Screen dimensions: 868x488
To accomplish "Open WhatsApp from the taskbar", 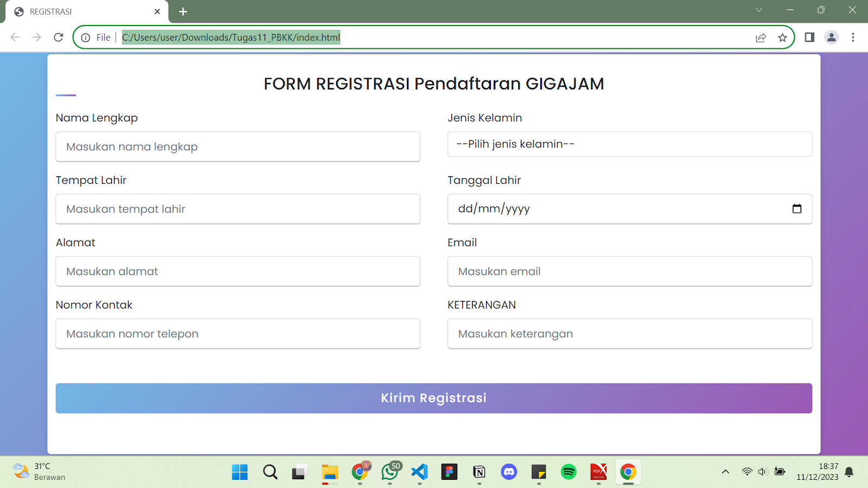I will pyautogui.click(x=391, y=472).
